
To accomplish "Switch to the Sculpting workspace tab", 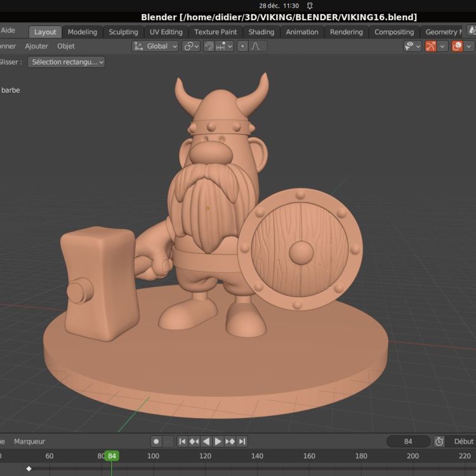I will [x=123, y=32].
